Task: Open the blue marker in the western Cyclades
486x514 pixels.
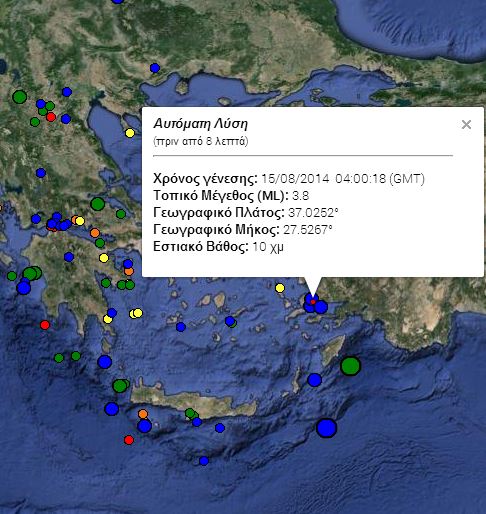Action: tap(181, 327)
